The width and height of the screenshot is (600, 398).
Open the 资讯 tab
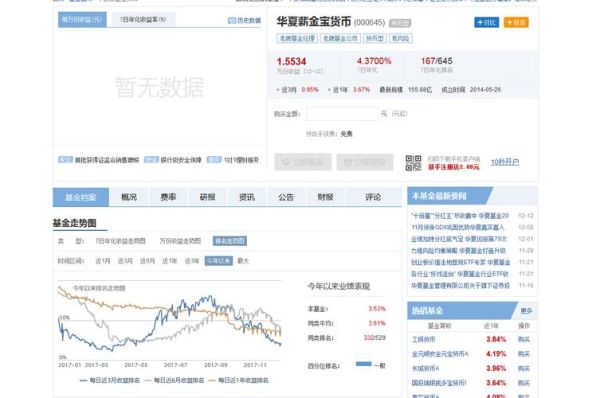click(x=247, y=197)
